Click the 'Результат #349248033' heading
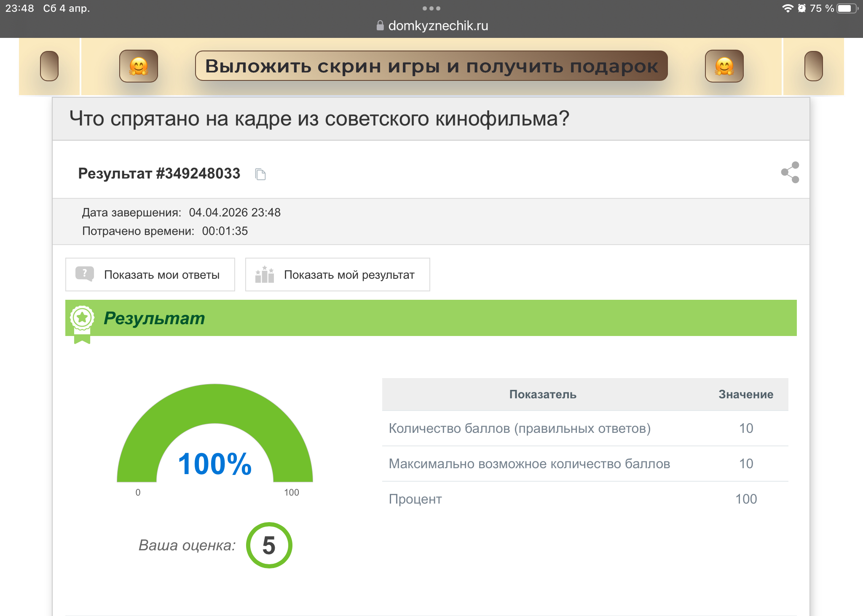 [159, 173]
